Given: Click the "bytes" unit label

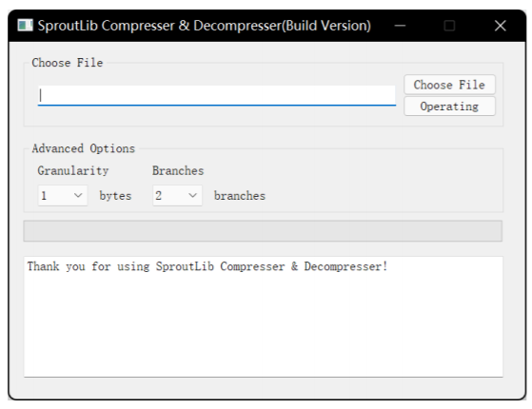Looking at the screenshot, I should (x=115, y=196).
